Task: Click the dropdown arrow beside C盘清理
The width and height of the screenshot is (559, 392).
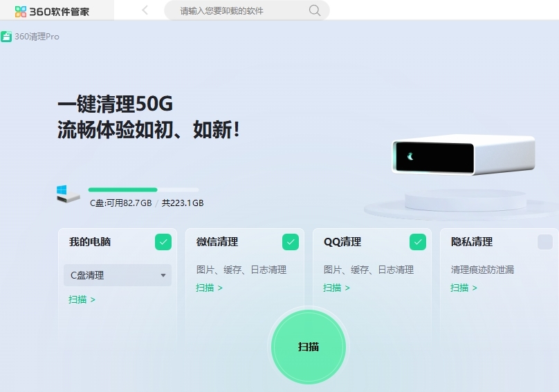Action: point(163,275)
